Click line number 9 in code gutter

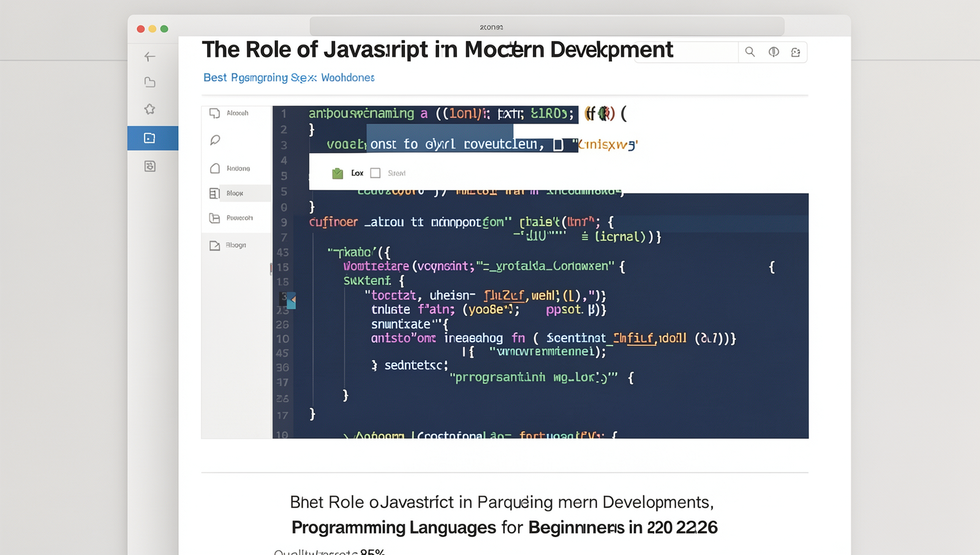[x=284, y=222]
